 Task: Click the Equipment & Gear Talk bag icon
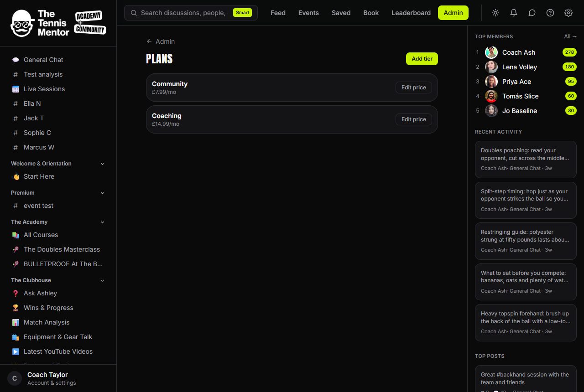click(16, 337)
